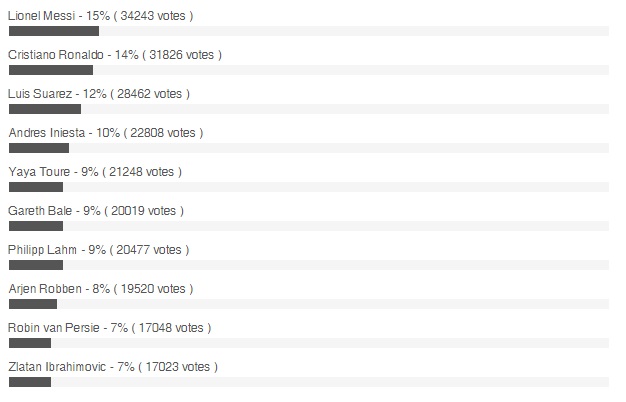This screenshot has width=626, height=402.
Task: Click Arjen Robben's 8% vote bar
Action: [x=32, y=304]
